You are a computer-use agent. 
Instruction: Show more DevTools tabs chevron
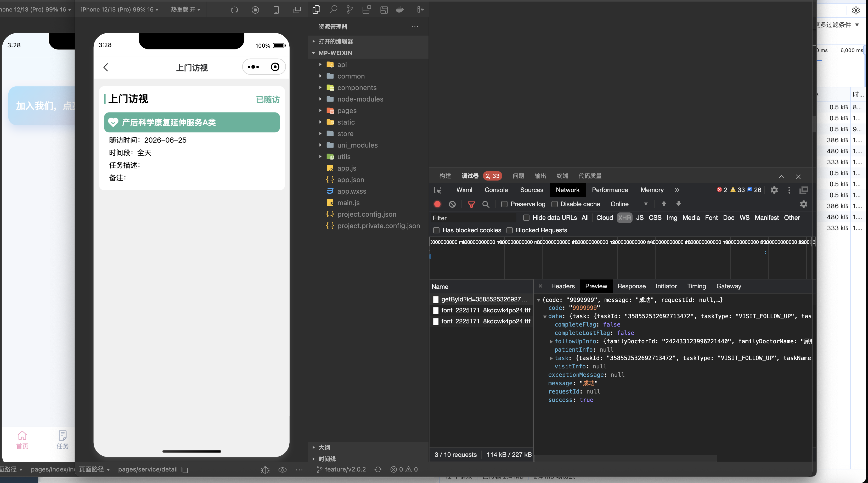pyautogui.click(x=677, y=190)
